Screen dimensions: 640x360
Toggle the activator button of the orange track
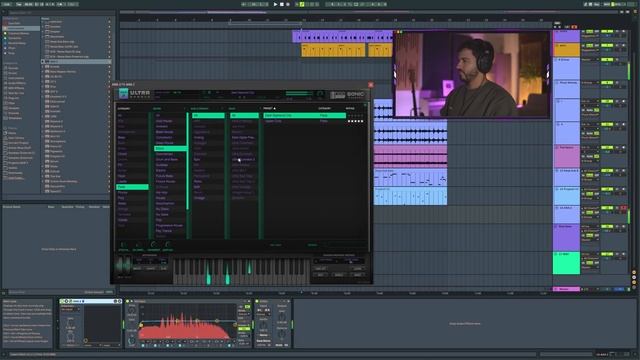[607, 45]
